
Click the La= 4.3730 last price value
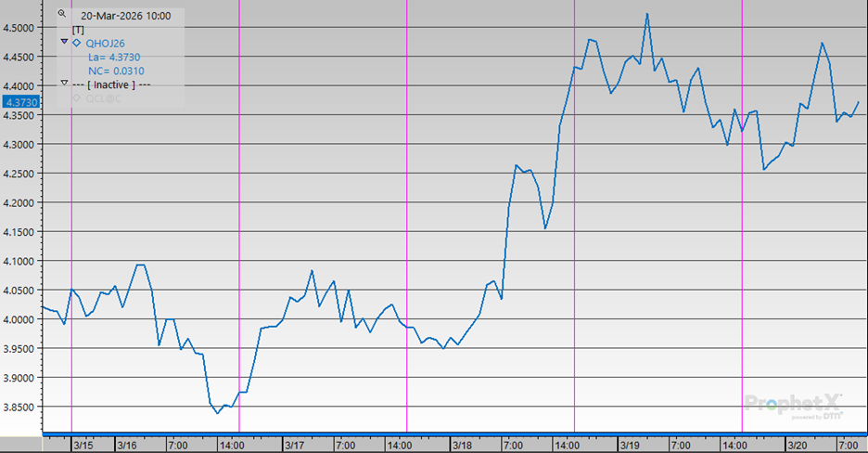(115, 57)
